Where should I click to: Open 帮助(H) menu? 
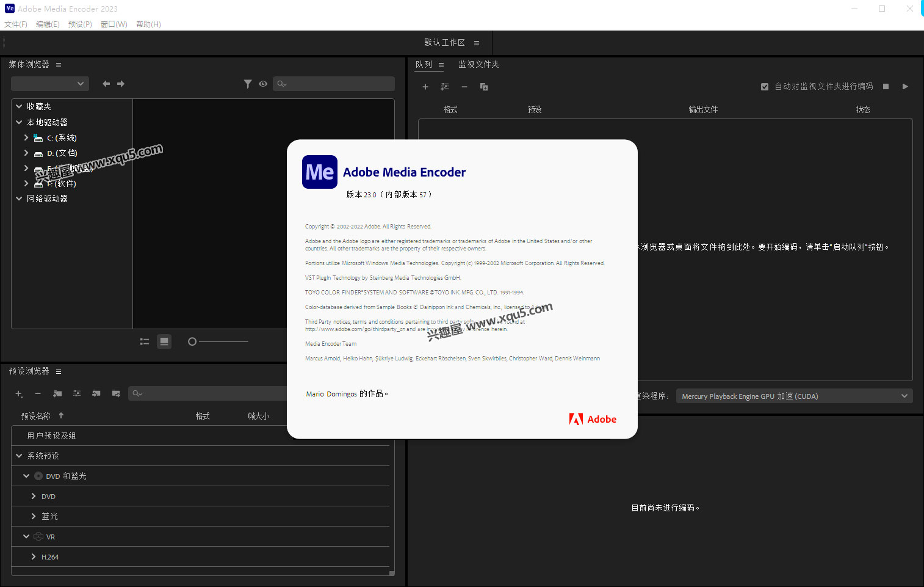[x=148, y=24]
